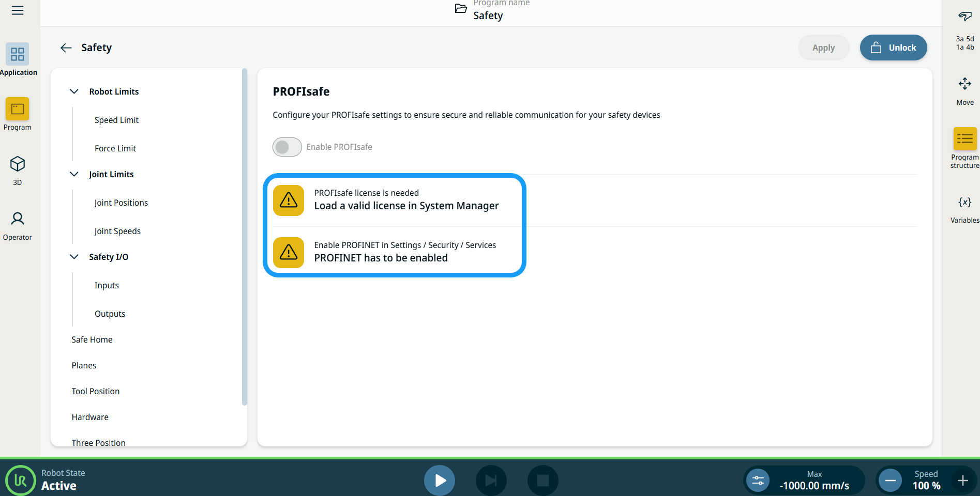Open the Move panel icon
This screenshot has width=980, height=496.
(x=964, y=84)
